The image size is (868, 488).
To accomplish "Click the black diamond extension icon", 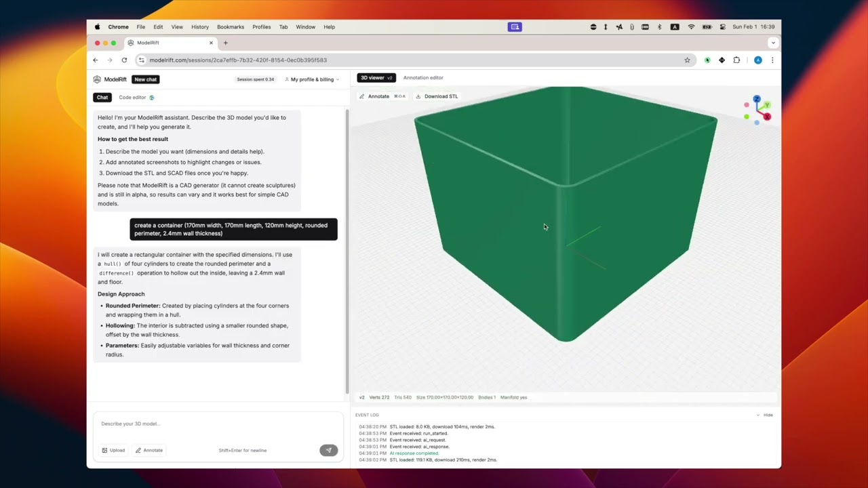I will 722,60.
